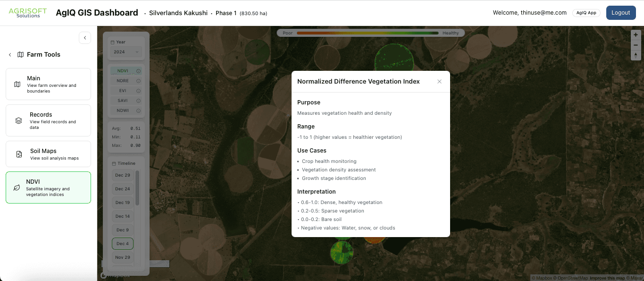The width and height of the screenshot is (644, 281).
Task: Click the map zoom-in plus icon
Action: tap(636, 34)
